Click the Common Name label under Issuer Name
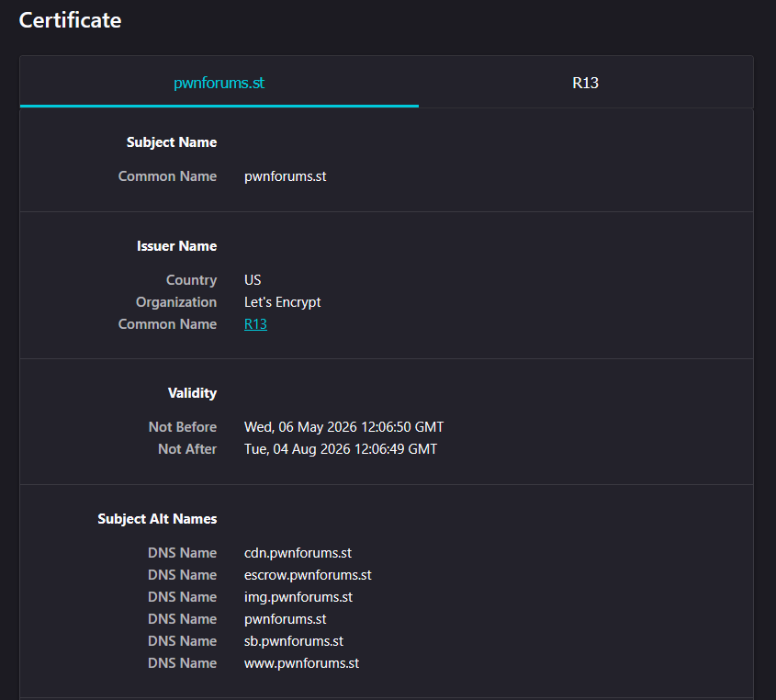Image resolution: width=776 pixels, height=700 pixels. click(x=167, y=324)
